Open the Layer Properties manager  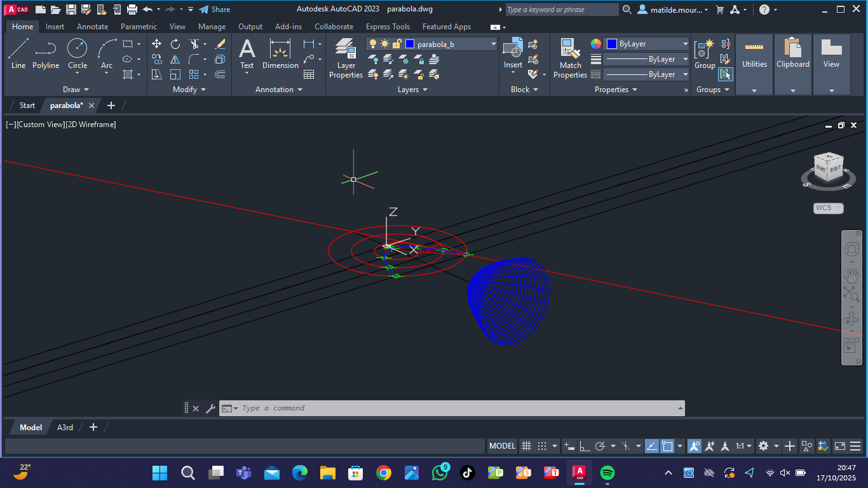(x=346, y=57)
